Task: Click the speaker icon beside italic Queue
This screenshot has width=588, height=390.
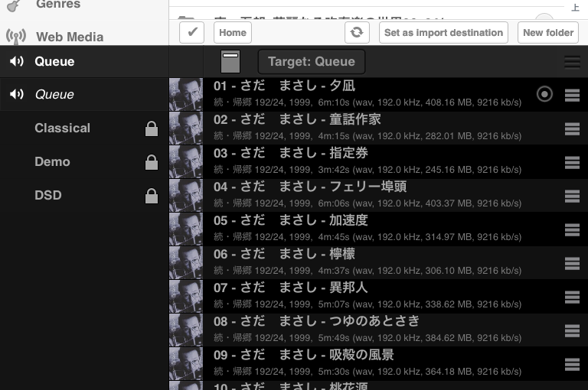Action: 17,94
